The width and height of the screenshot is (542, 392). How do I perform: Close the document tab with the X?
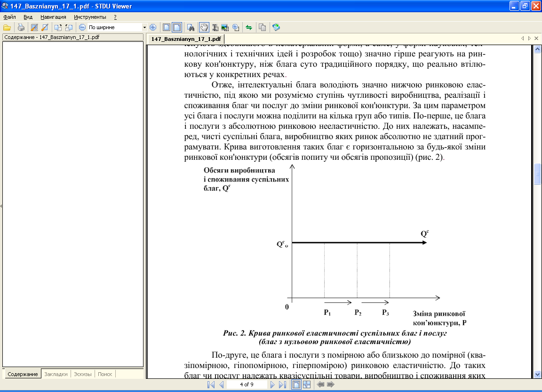point(536,39)
